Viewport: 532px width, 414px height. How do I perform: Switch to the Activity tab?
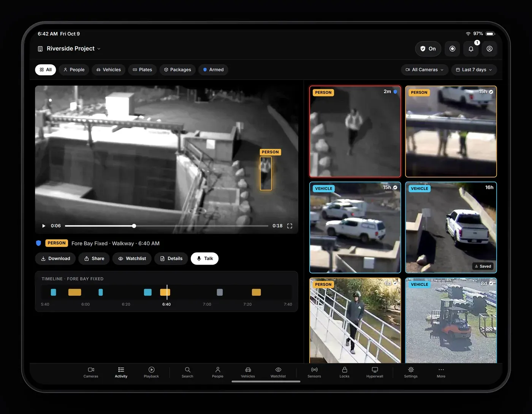pyautogui.click(x=121, y=372)
